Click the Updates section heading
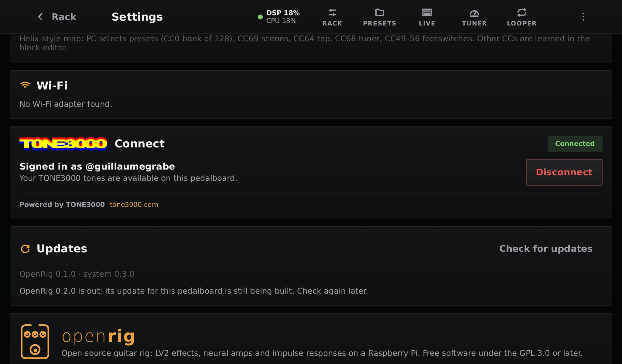The image size is (622, 364). (62, 249)
